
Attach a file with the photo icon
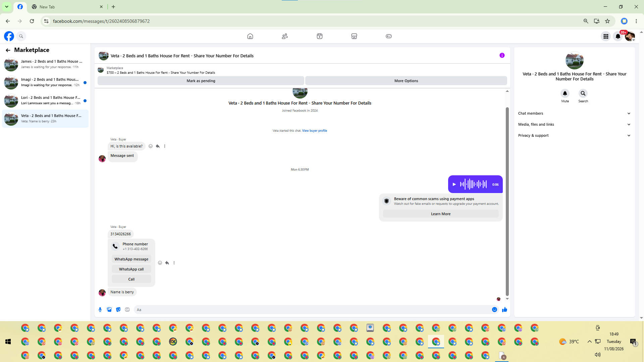click(x=109, y=310)
